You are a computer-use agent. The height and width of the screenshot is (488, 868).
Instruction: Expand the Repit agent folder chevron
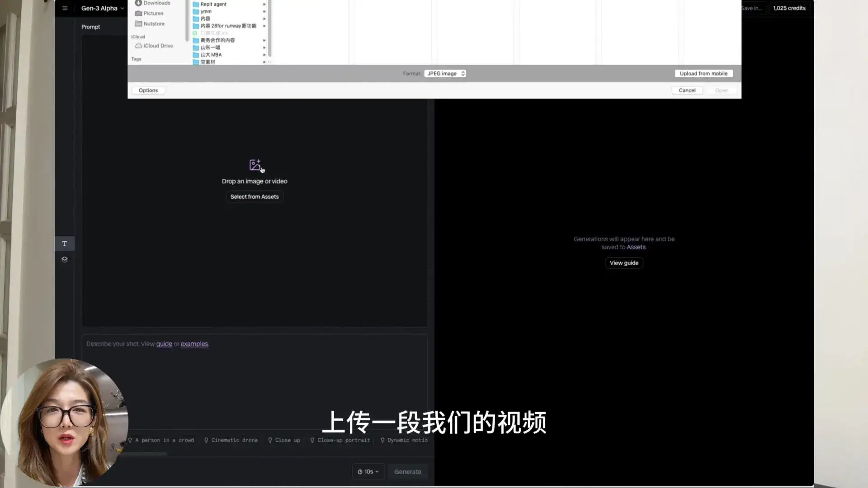click(264, 4)
